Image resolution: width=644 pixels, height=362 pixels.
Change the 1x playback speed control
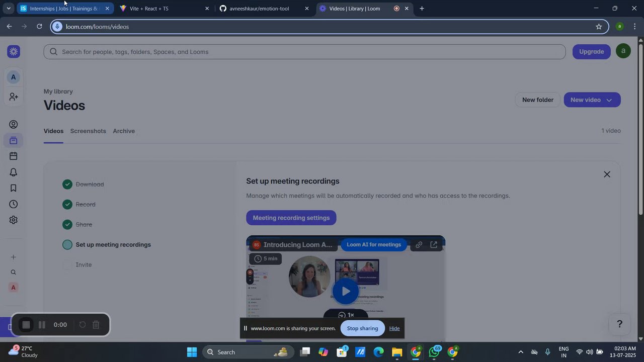pos(346,315)
